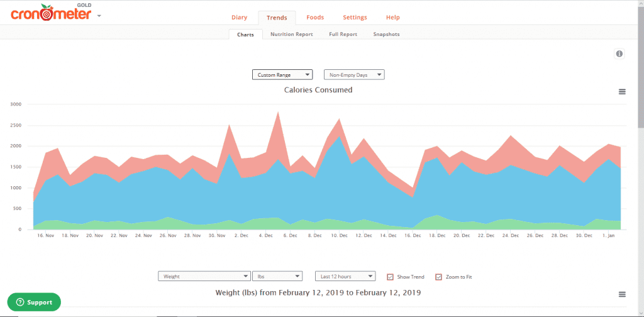The width and height of the screenshot is (644, 317).
Task: Click the Support button
Action: click(x=34, y=302)
